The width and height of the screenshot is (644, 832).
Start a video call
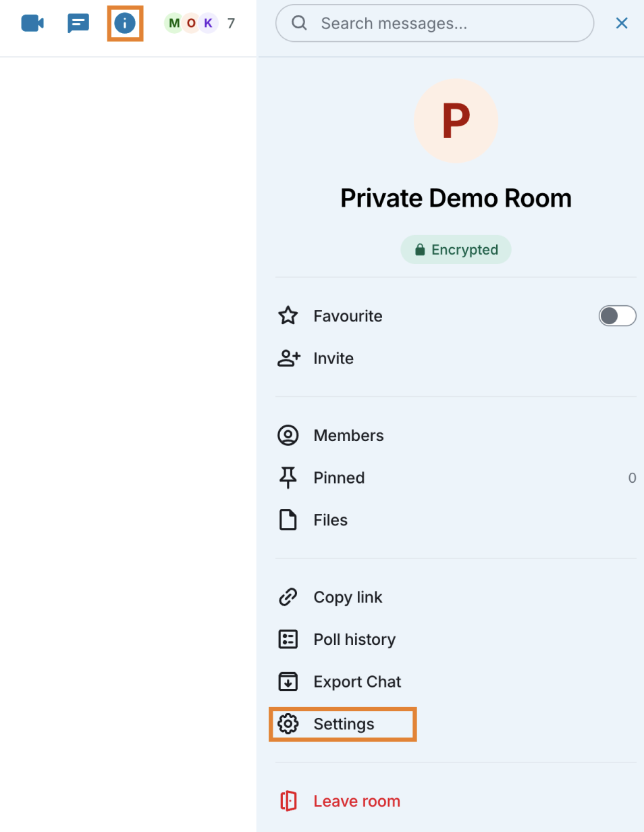pyautogui.click(x=32, y=24)
